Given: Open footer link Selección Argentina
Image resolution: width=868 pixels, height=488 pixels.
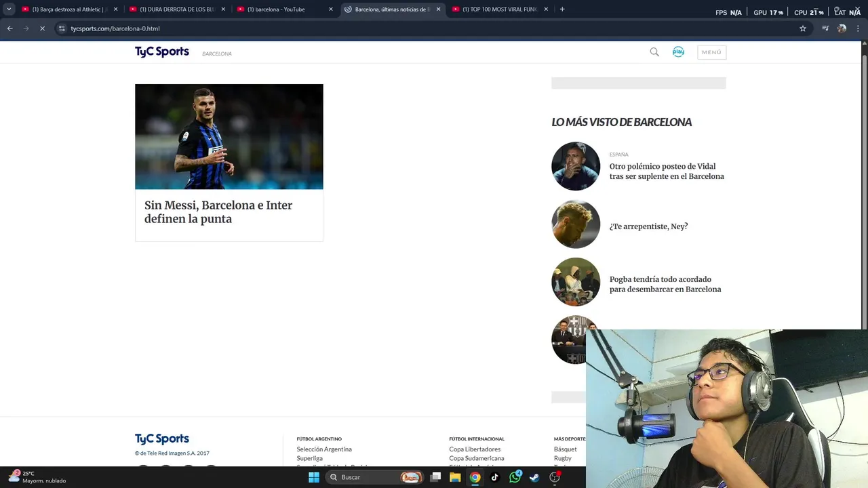Looking at the screenshot, I should [x=324, y=449].
